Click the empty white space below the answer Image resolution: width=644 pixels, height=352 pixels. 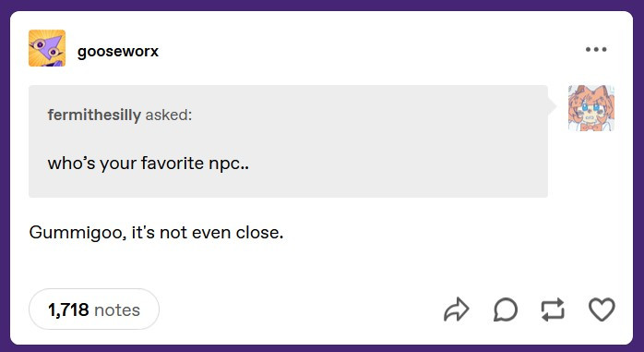tap(322, 265)
